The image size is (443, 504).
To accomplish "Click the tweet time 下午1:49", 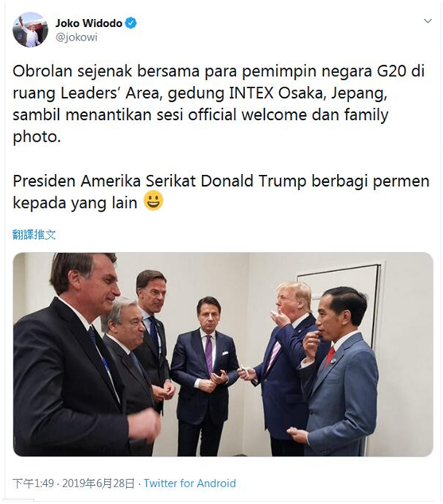I will 33,483.
